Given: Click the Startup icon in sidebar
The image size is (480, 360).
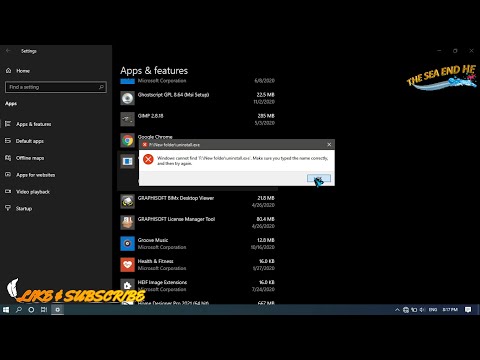Looking at the screenshot, I should (8, 208).
